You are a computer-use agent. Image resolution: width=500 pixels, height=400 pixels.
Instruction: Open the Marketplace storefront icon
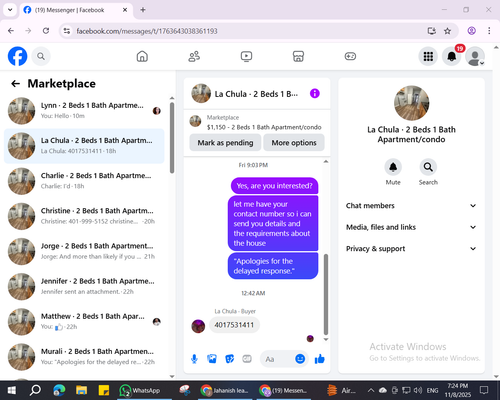(x=298, y=56)
